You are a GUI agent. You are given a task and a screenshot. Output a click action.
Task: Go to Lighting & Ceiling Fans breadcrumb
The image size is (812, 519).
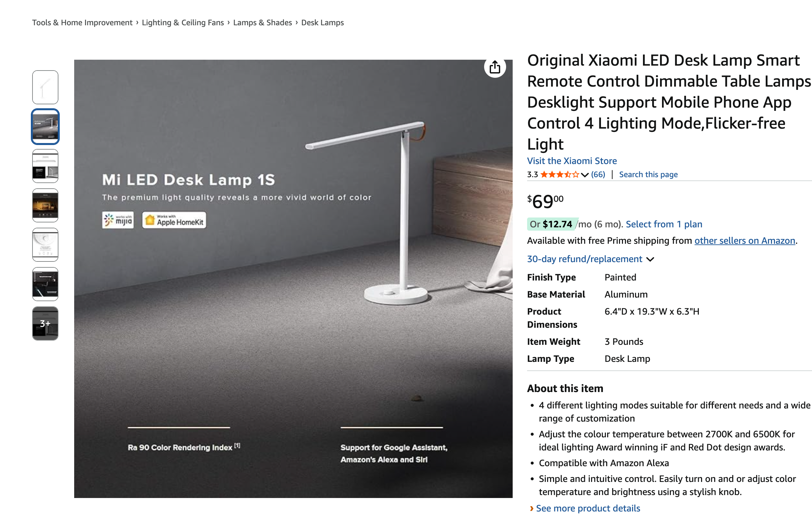pos(183,23)
